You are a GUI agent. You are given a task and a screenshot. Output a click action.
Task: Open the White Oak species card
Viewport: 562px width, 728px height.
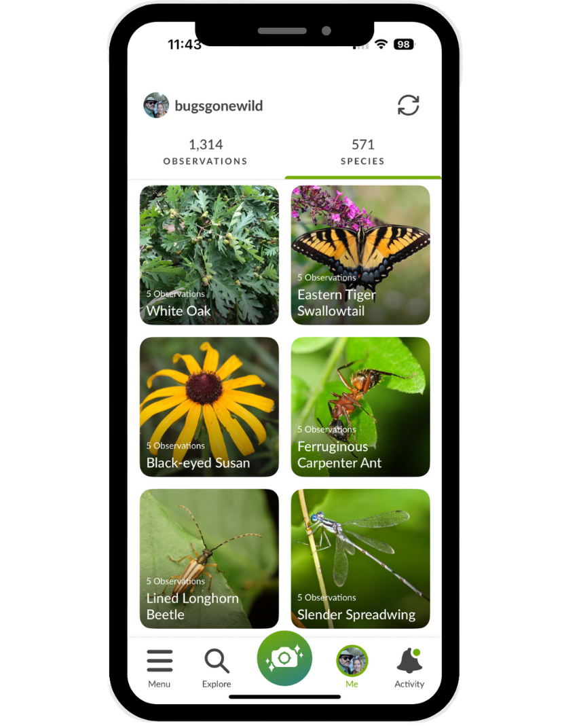click(209, 255)
